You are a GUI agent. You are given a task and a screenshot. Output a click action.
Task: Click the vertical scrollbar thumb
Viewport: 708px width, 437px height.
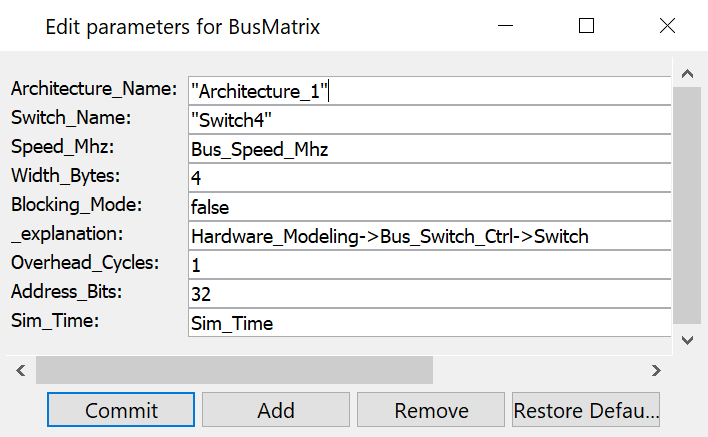point(687,205)
